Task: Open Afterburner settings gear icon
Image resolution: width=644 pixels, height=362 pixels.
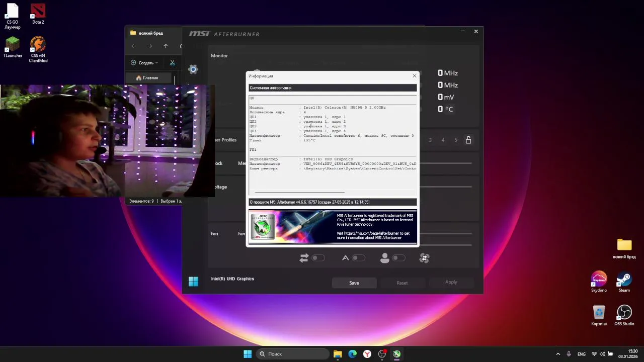Action: point(193,69)
